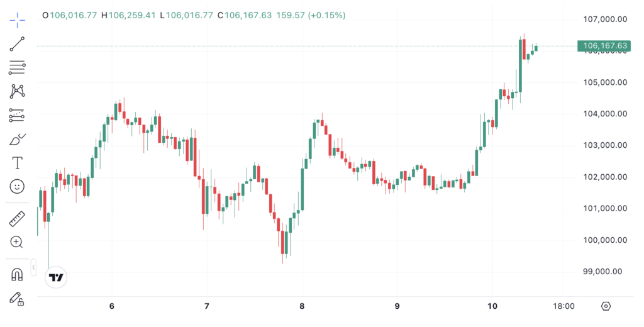
Task: Click the 18:00 time axis label
Action: coord(563,306)
